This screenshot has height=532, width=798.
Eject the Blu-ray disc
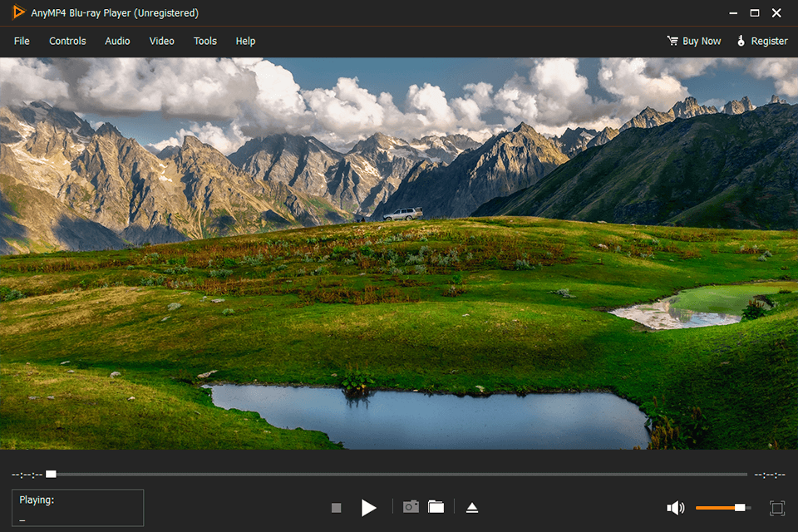coord(472,507)
